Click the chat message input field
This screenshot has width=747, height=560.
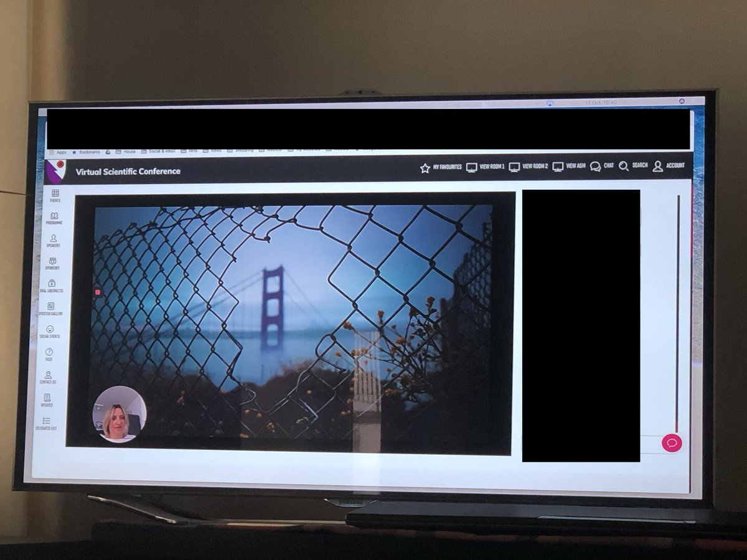651,444
